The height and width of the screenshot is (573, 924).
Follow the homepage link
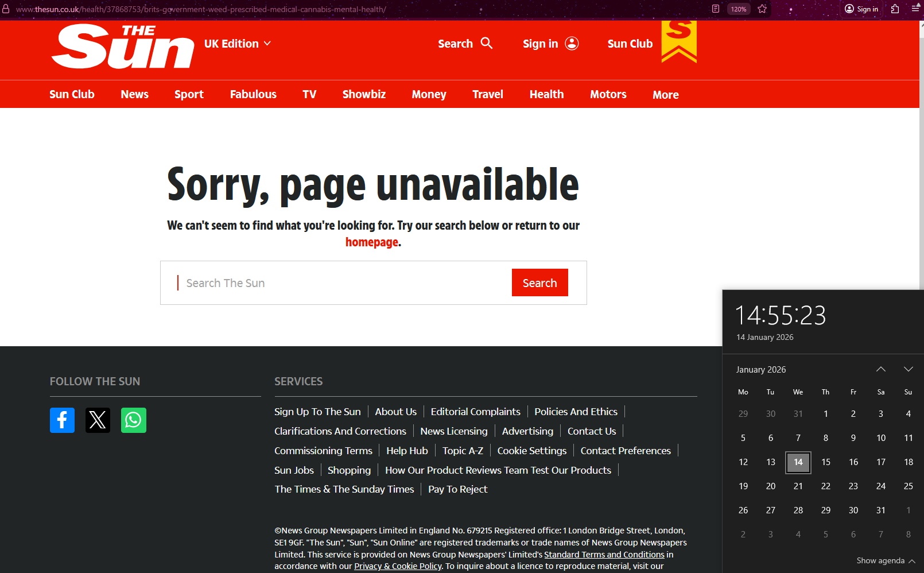pos(372,242)
